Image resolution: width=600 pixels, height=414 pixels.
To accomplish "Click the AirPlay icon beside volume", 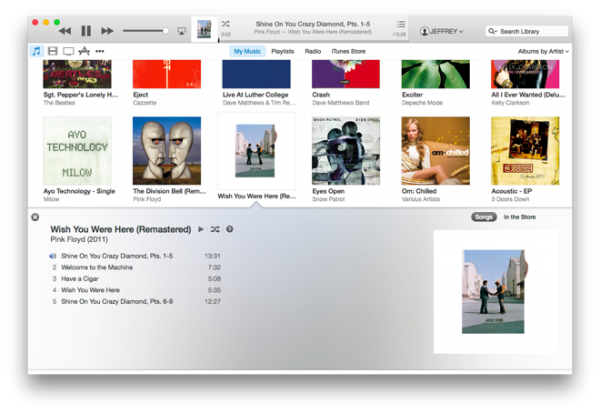I will click(x=180, y=31).
